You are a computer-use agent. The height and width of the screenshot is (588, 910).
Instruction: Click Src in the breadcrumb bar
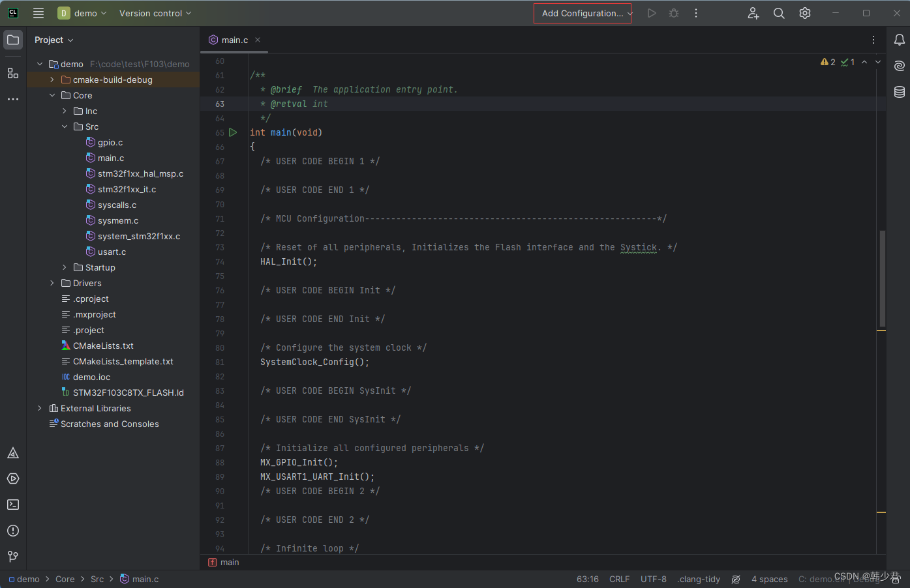97,579
